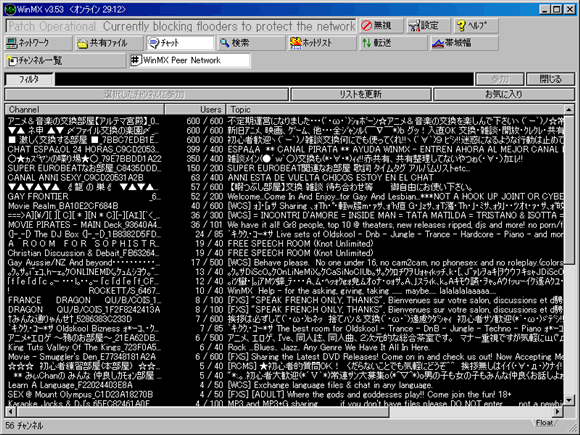580x435 pixels.
Task: Select the MOVIE PIRATES - MAIN Deck row
Action: point(284,225)
